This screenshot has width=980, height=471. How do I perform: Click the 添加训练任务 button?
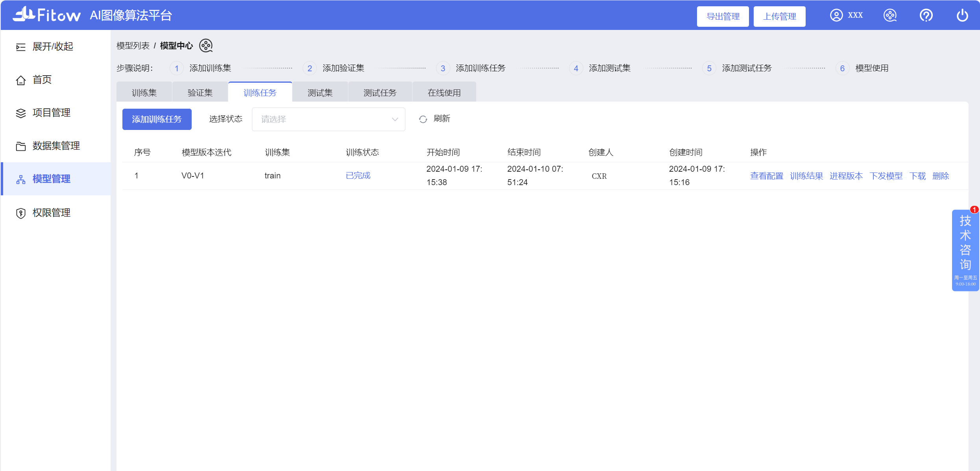pyautogui.click(x=157, y=119)
